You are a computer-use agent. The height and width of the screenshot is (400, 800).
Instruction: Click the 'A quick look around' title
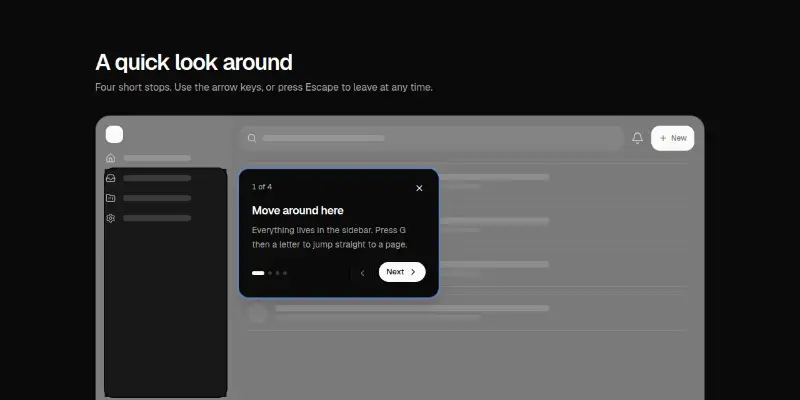click(x=194, y=63)
